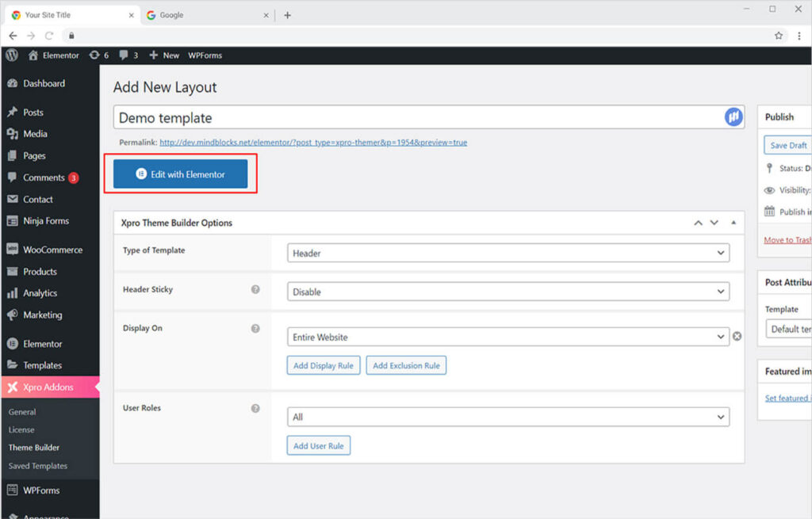Open the permalink URL
812x519 pixels.
click(x=313, y=143)
